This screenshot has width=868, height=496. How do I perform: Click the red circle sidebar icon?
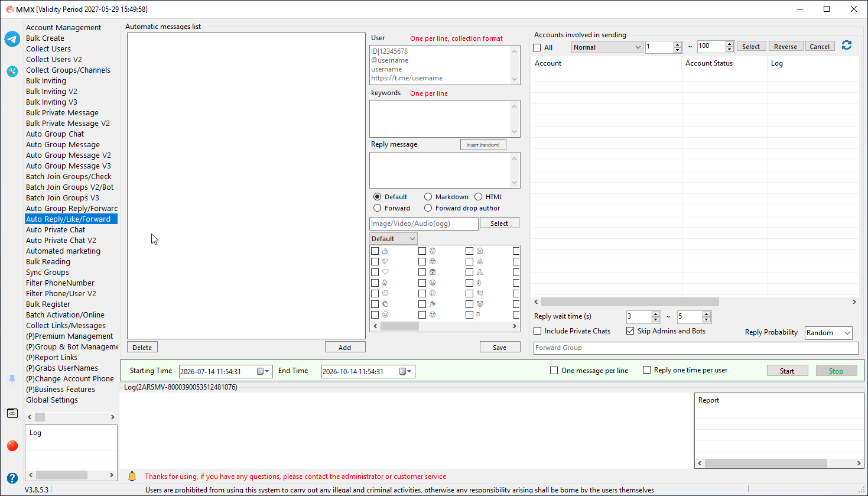pyautogui.click(x=12, y=446)
